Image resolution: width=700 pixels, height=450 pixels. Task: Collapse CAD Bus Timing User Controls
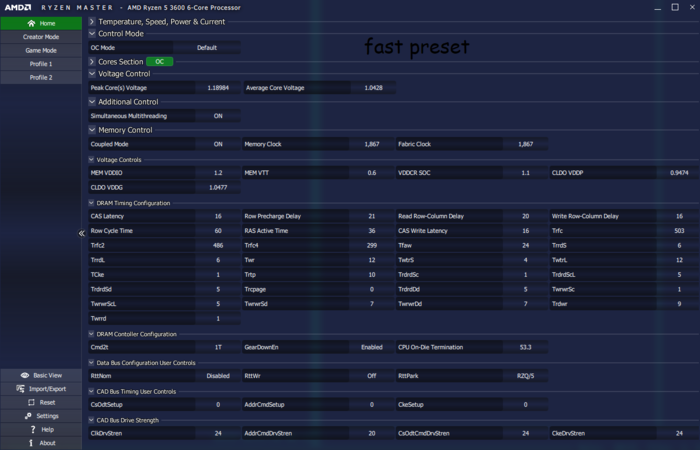click(x=92, y=391)
